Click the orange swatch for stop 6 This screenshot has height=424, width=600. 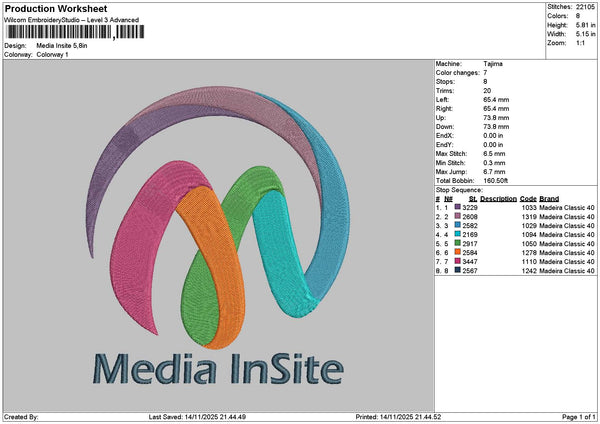click(x=457, y=252)
